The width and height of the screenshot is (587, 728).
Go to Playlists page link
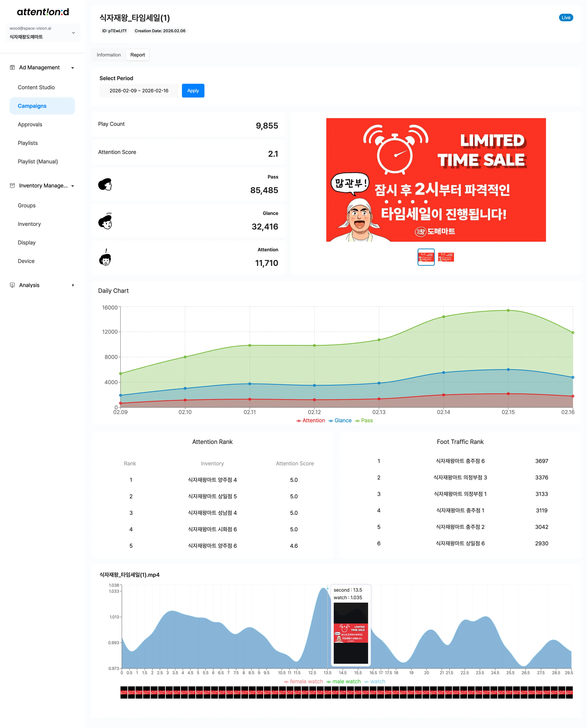[28, 143]
